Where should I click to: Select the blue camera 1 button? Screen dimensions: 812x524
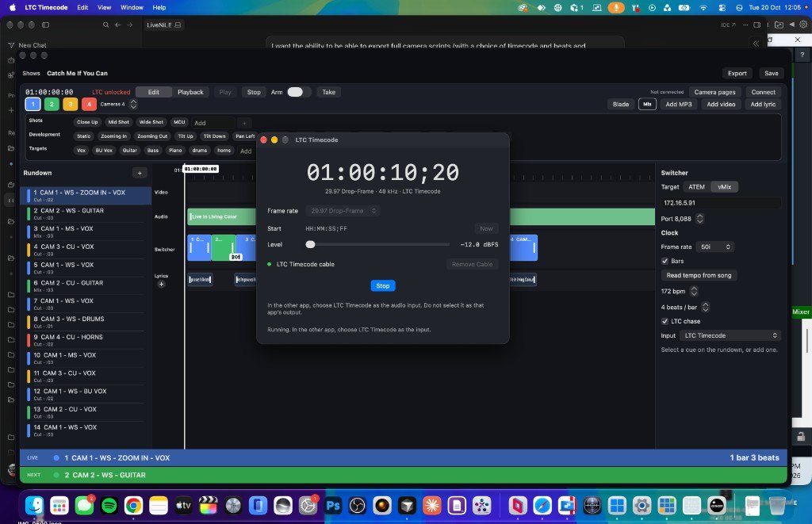point(33,104)
